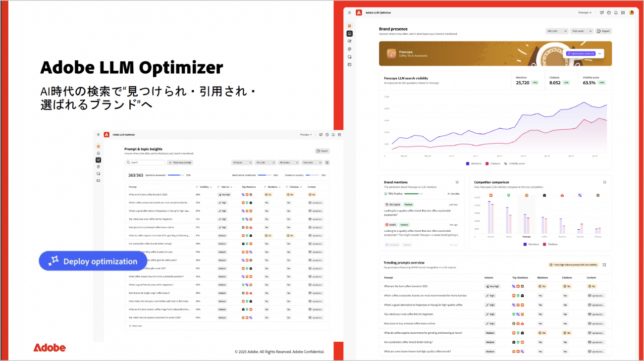Click the Search prompts field
Screen dimensions: 644x361
point(145,162)
